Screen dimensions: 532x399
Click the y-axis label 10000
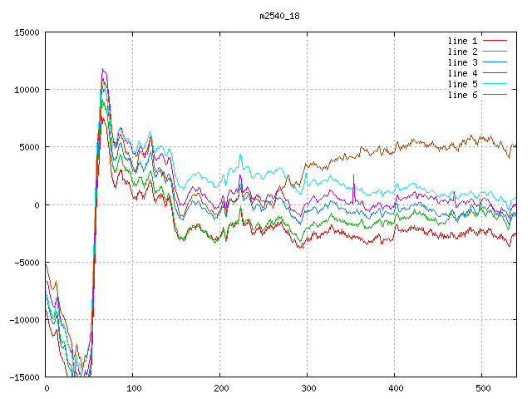tap(27, 90)
